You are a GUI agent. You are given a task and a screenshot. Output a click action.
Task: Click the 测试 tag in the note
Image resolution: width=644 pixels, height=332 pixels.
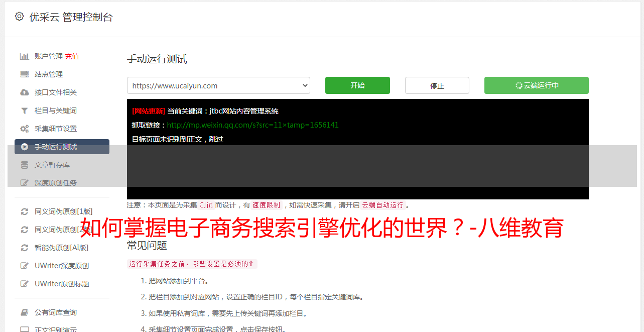(206, 205)
